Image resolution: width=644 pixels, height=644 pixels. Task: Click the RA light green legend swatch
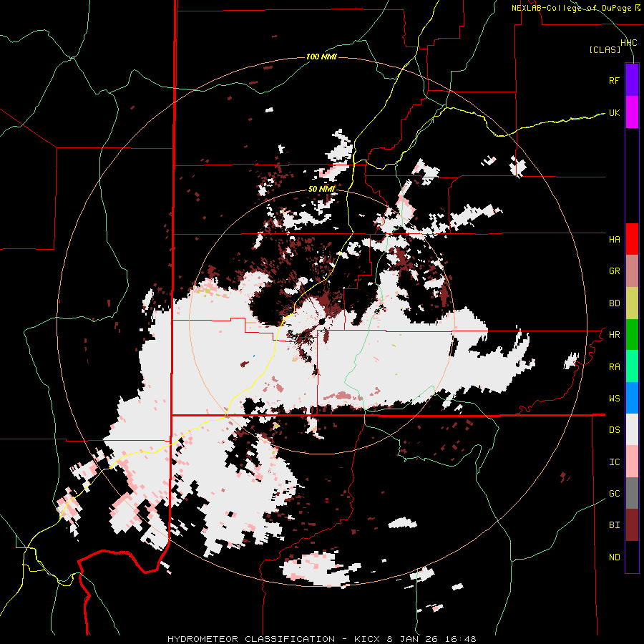pos(632,366)
